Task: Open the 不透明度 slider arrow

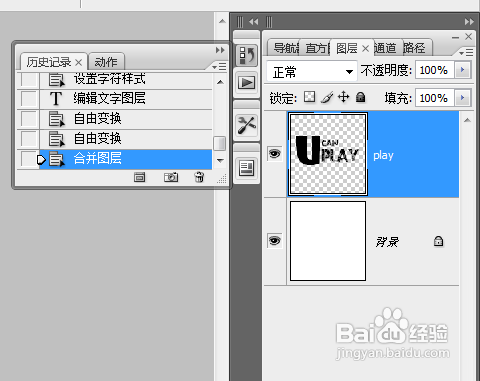Action: 463,70
